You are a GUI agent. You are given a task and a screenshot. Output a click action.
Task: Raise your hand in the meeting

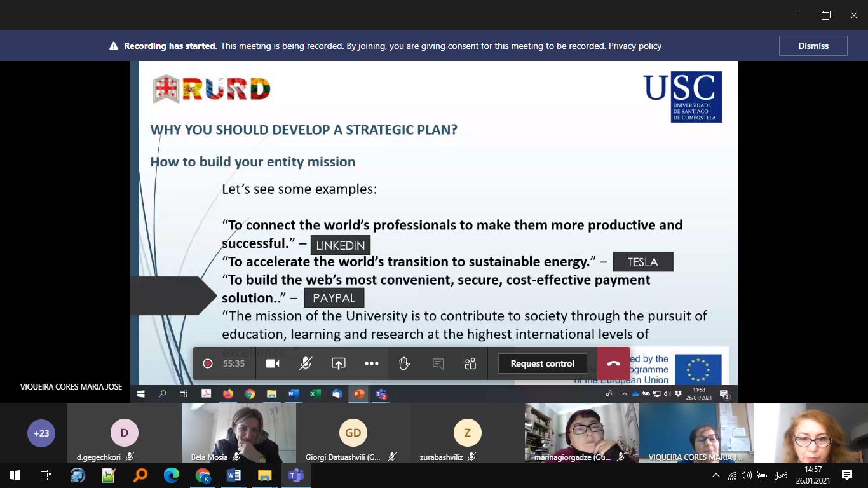(403, 363)
